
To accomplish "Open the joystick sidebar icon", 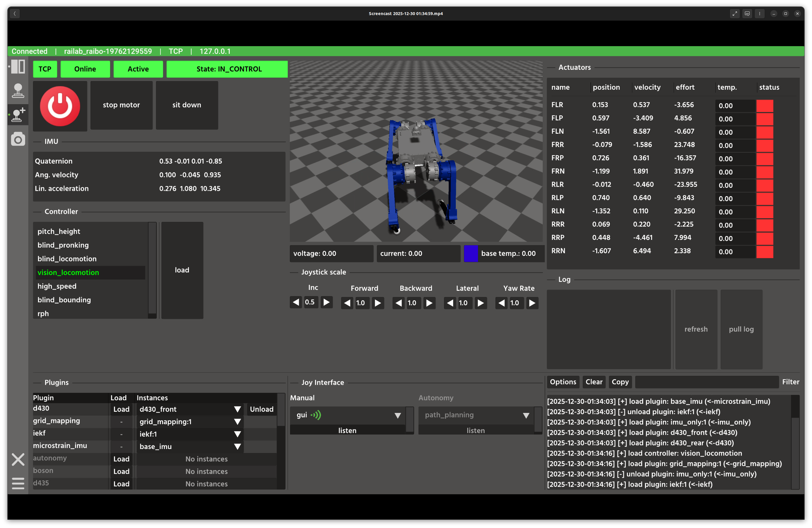I will click(x=18, y=91).
